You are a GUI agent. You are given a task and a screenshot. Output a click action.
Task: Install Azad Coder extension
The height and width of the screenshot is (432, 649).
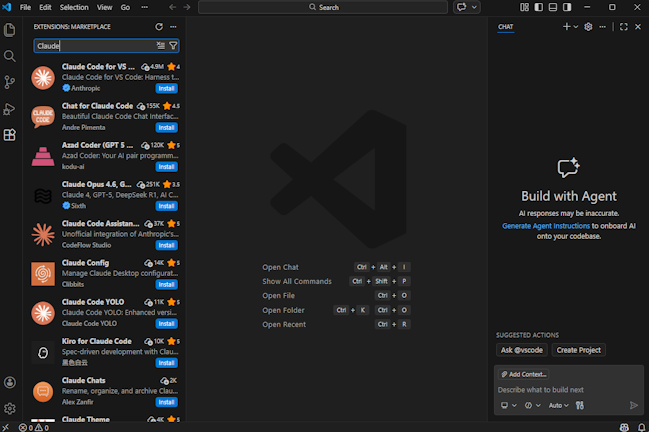click(x=166, y=167)
